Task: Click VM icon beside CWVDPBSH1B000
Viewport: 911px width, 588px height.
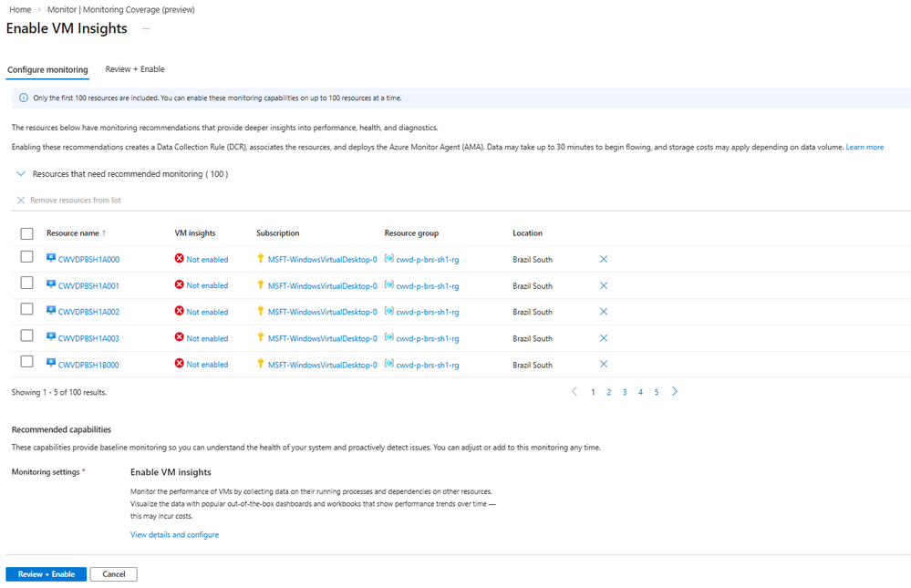Action: 51,364
